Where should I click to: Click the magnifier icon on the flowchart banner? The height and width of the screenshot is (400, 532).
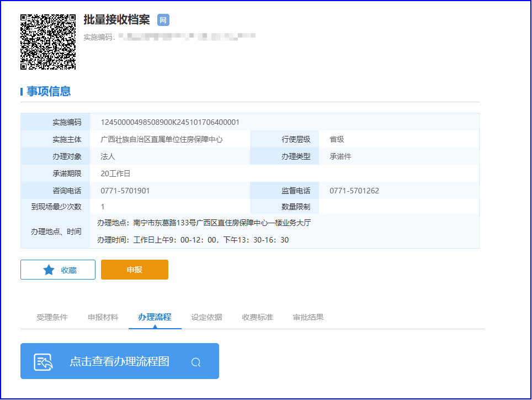(x=196, y=362)
